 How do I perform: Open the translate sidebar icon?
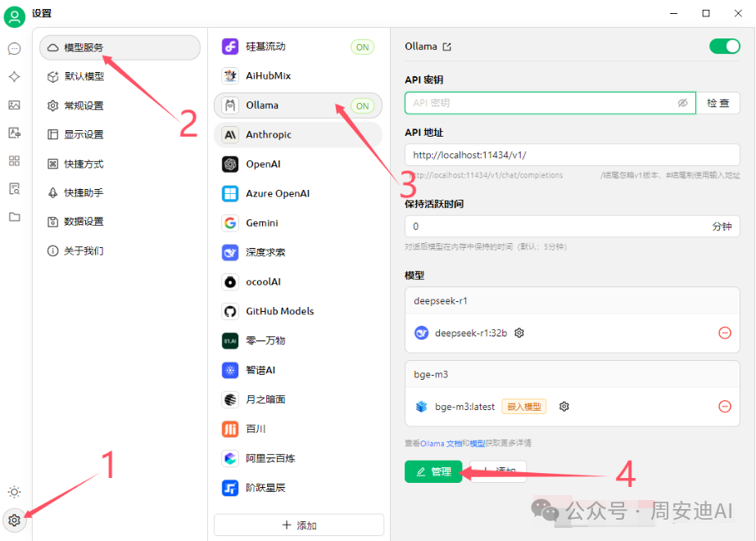[15, 133]
